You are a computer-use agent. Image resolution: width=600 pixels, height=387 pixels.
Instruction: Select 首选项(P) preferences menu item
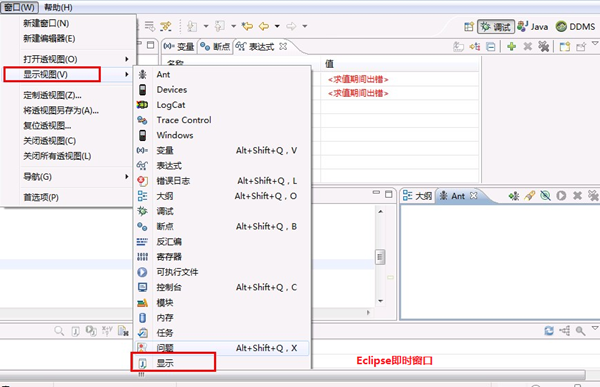(41, 198)
